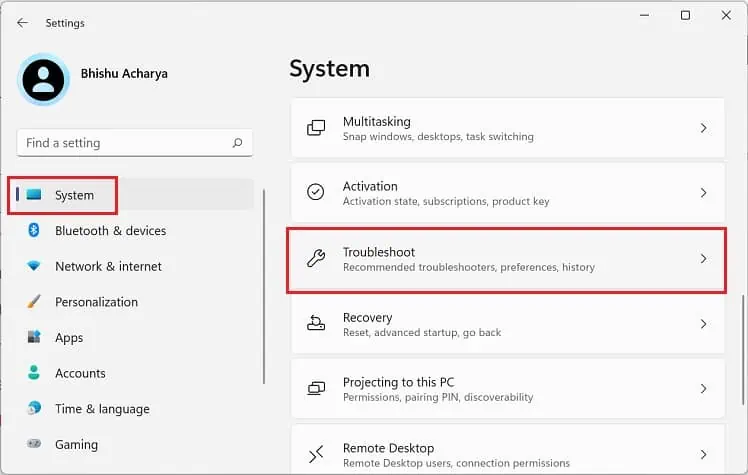748x475 pixels.
Task: Expand the Recovery chevron arrow
Action: (703, 324)
